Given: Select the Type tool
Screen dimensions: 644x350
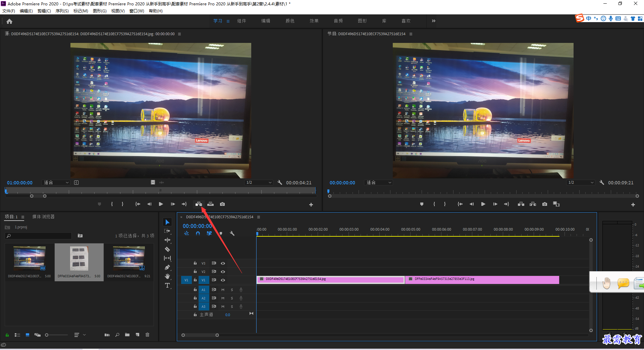Looking at the screenshot, I should [167, 285].
